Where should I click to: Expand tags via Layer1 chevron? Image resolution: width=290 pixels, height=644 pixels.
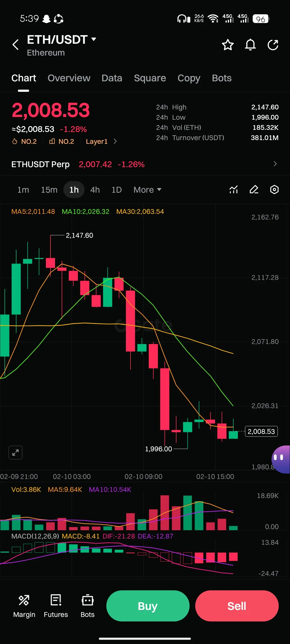[115, 141]
